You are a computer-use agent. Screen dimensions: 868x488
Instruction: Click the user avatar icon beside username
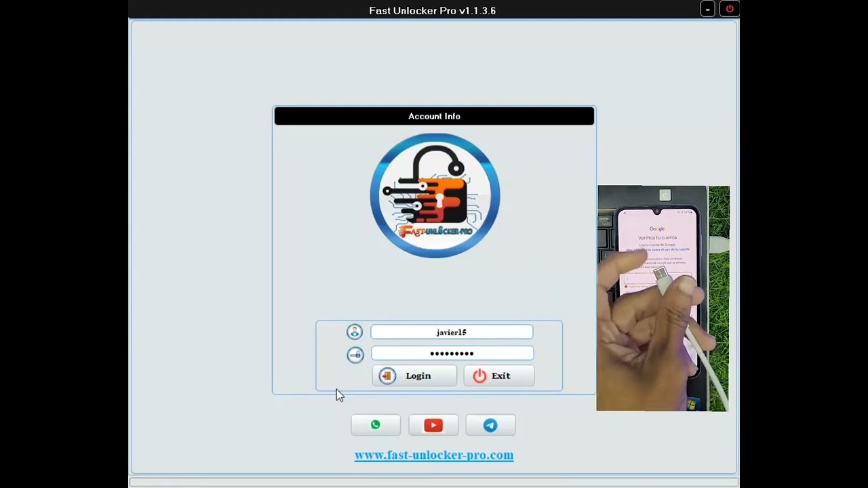(x=355, y=331)
